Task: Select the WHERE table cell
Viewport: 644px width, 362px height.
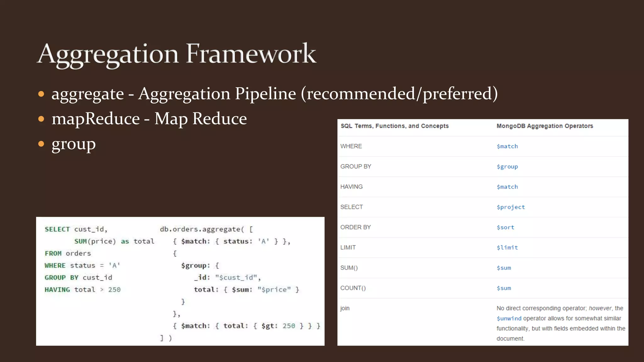Action: pyautogui.click(x=351, y=146)
